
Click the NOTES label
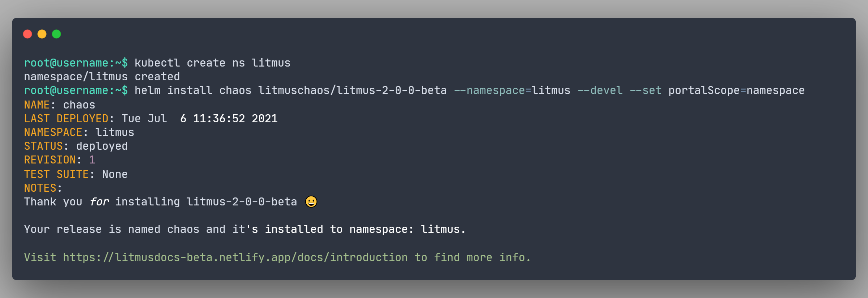coord(40,188)
